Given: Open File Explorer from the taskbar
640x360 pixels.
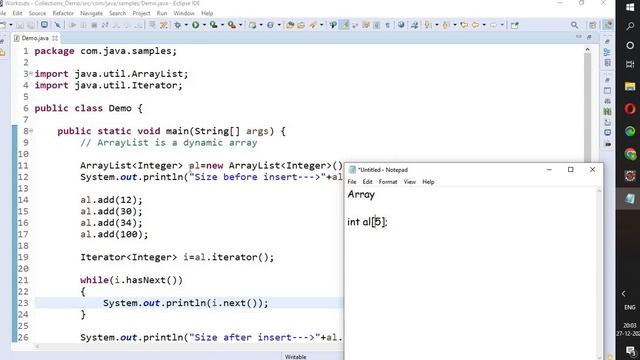Looking at the screenshot, I should (630, 86).
